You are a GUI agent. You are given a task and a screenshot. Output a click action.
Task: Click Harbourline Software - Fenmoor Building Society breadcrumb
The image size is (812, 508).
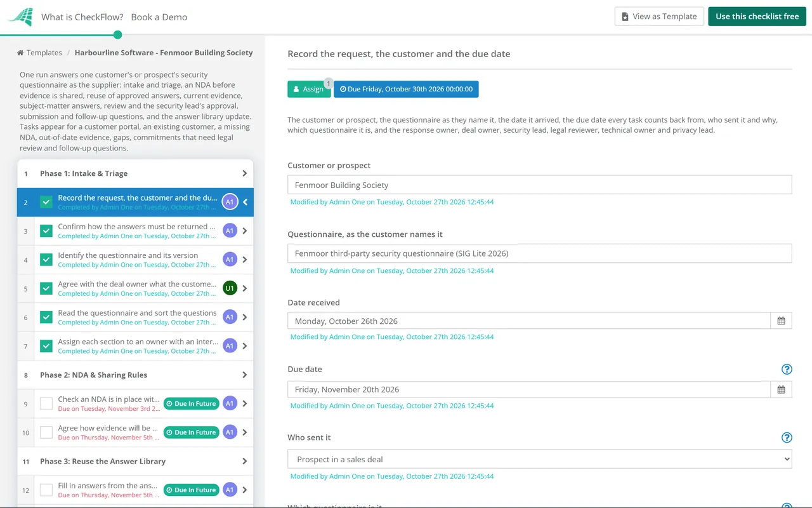pos(164,53)
